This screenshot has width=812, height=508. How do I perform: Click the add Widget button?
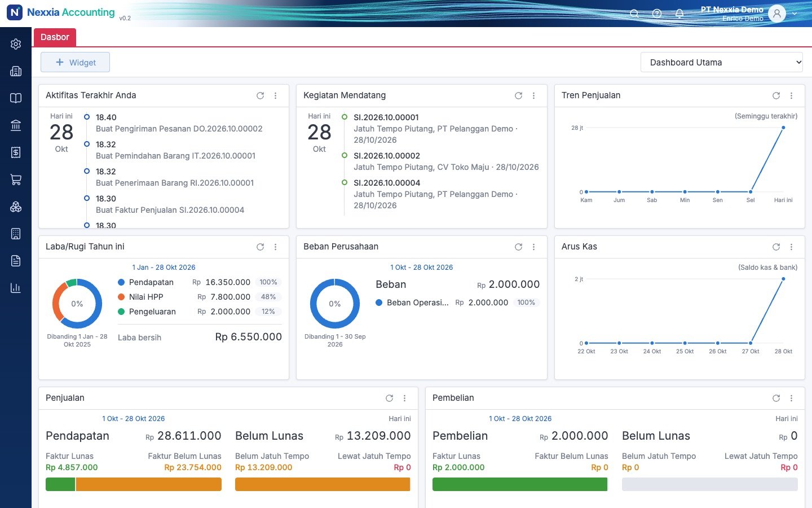pyautogui.click(x=75, y=62)
